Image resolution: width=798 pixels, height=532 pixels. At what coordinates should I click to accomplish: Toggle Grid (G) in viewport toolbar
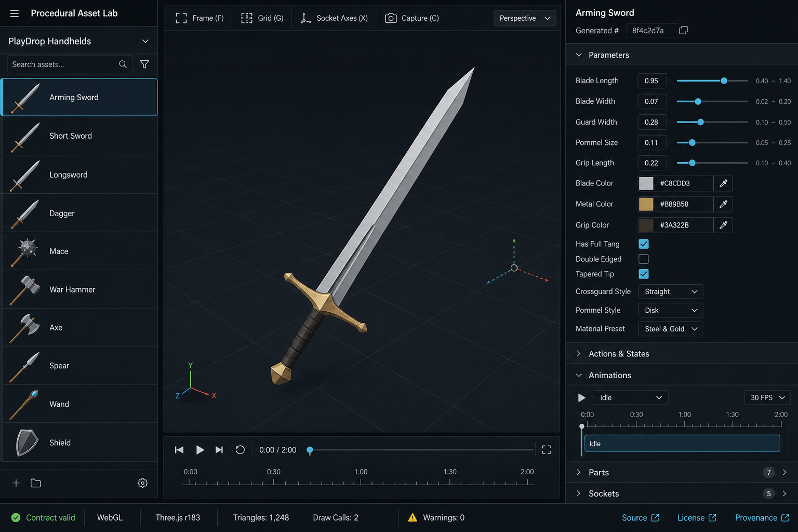pos(262,18)
